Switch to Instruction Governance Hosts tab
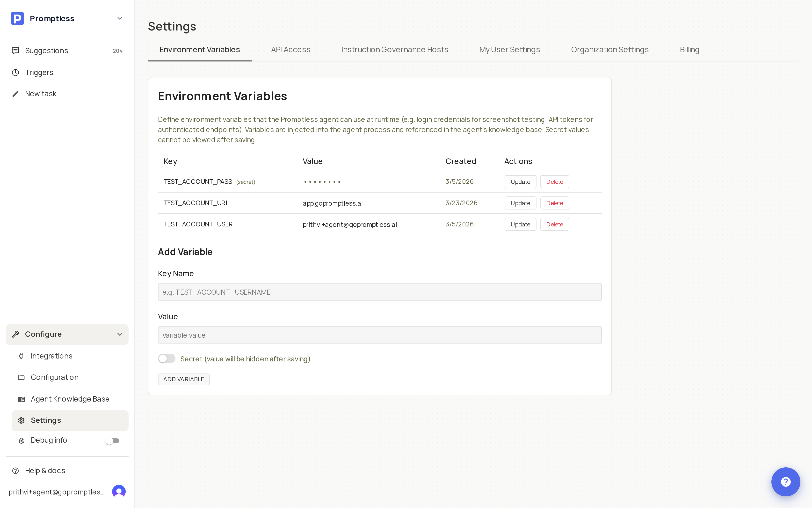This screenshot has height=508, width=812. 395,50
